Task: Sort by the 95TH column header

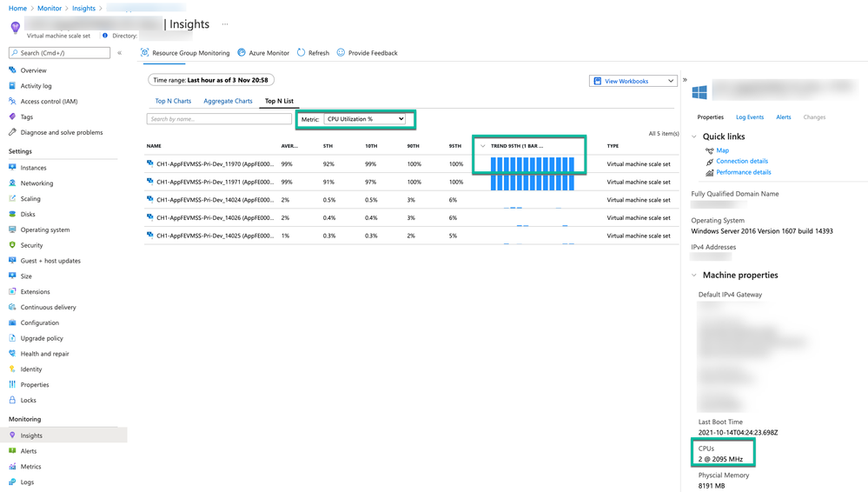Action: pyautogui.click(x=455, y=146)
